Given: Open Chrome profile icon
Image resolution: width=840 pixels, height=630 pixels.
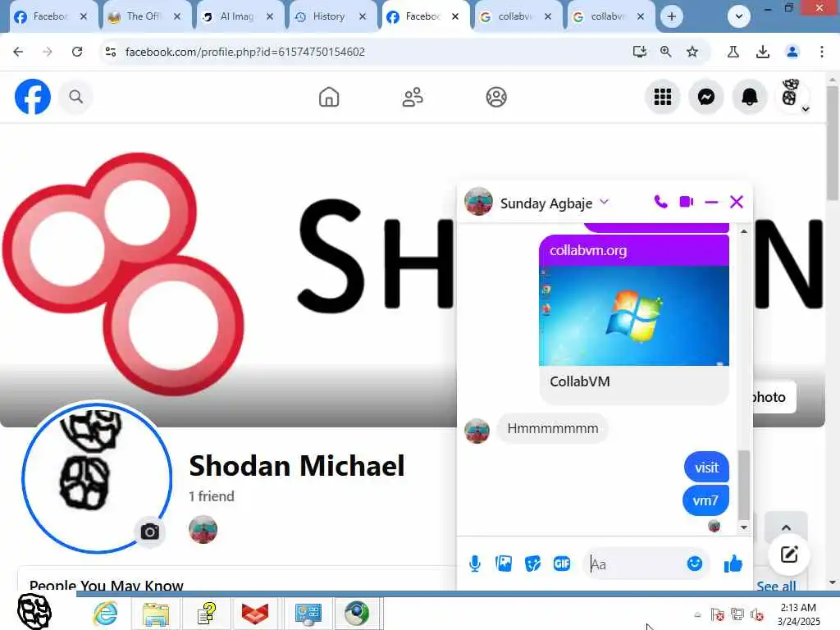Looking at the screenshot, I should (x=792, y=52).
